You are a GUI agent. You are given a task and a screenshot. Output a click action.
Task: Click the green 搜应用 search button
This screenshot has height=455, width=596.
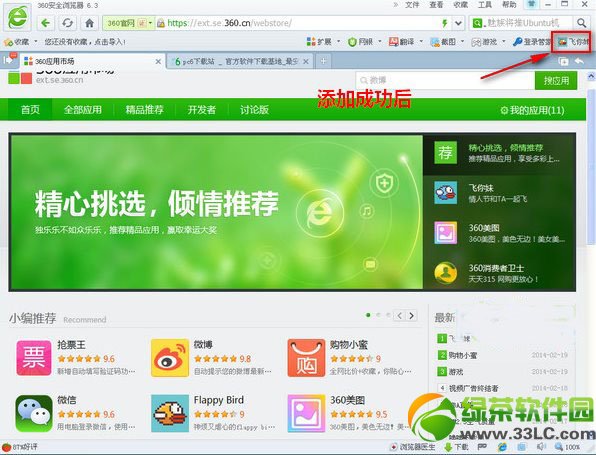pyautogui.click(x=556, y=81)
